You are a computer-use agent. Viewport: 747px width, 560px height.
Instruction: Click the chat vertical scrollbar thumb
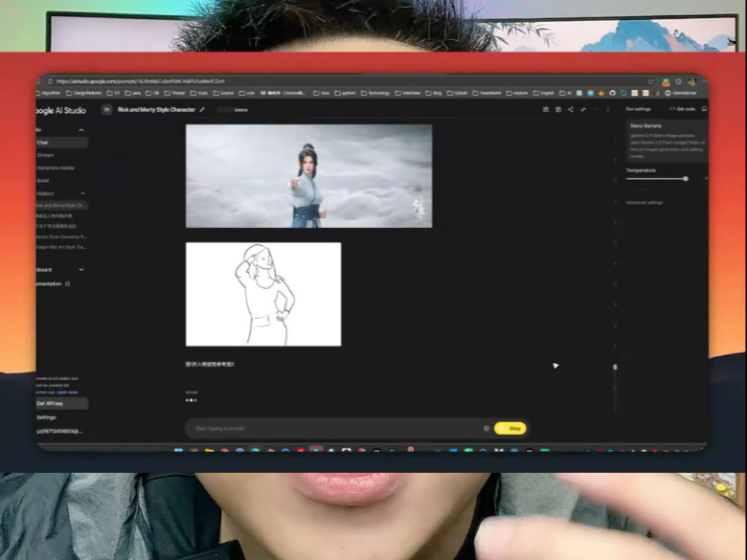(615, 367)
